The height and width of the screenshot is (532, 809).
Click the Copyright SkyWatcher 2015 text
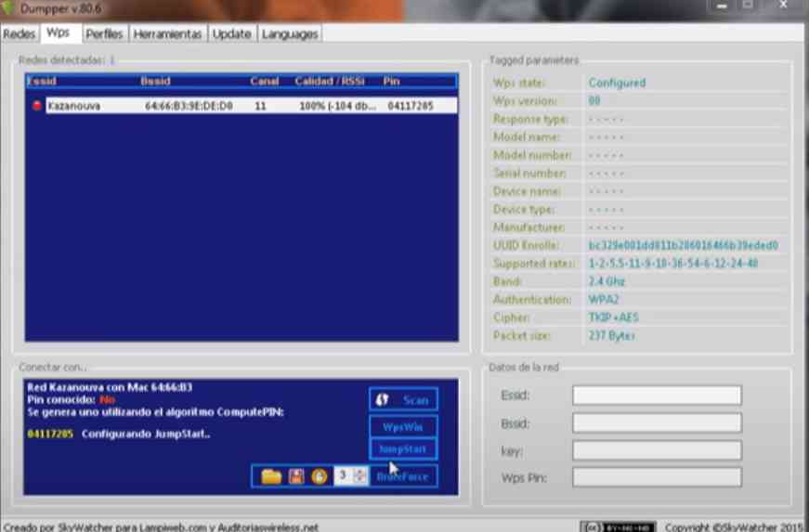736,526
